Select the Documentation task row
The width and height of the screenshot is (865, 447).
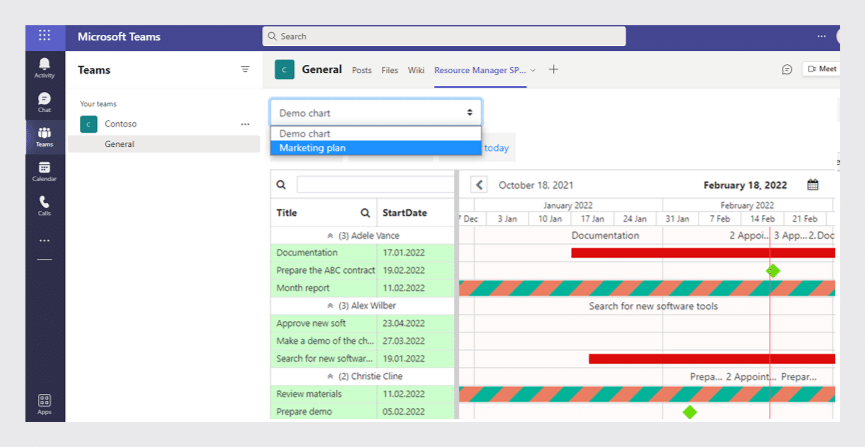click(x=362, y=253)
